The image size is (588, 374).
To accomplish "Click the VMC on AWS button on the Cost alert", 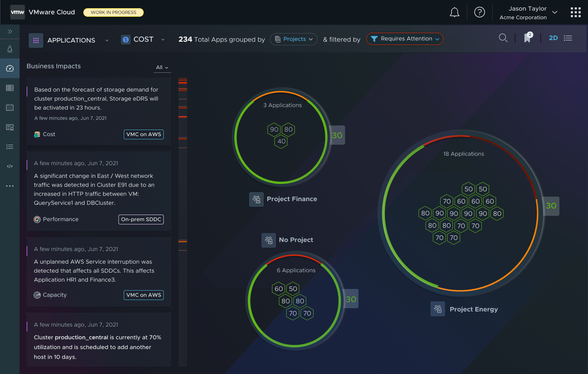I will [x=143, y=134].
